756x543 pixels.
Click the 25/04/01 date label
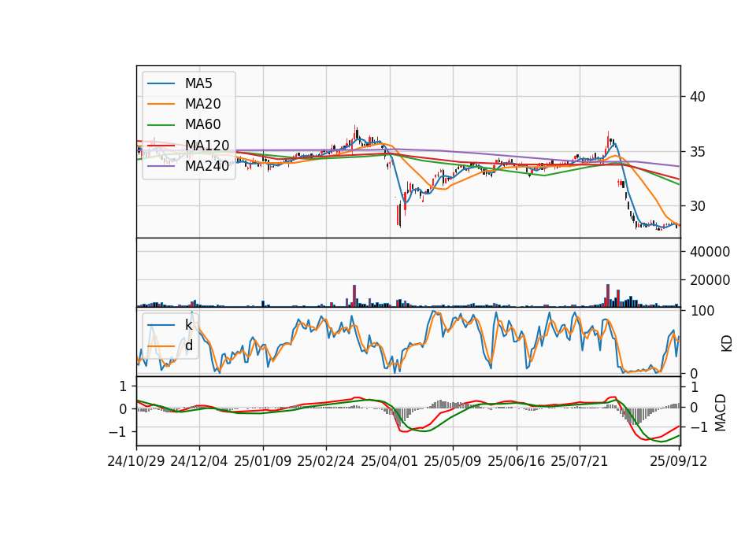(x=390, y=461)
